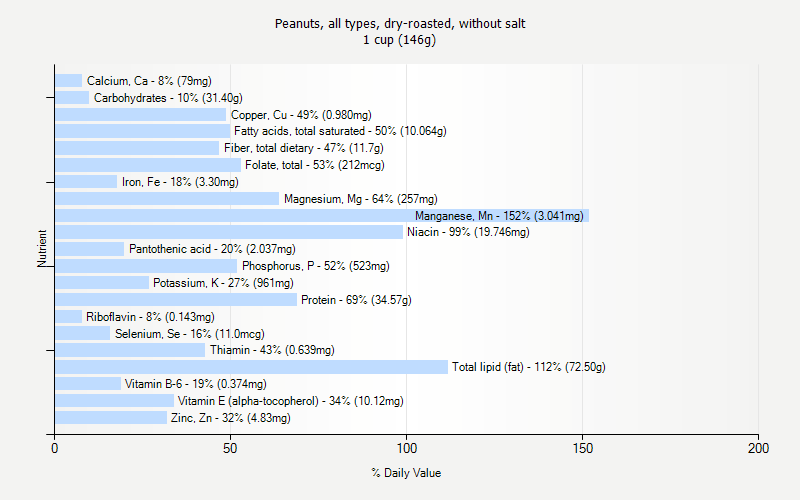Image resolution: width=800 pixels, height=500 pixels.
Task: Click the Calcium, Ca label
Action: tap(149, 81)
